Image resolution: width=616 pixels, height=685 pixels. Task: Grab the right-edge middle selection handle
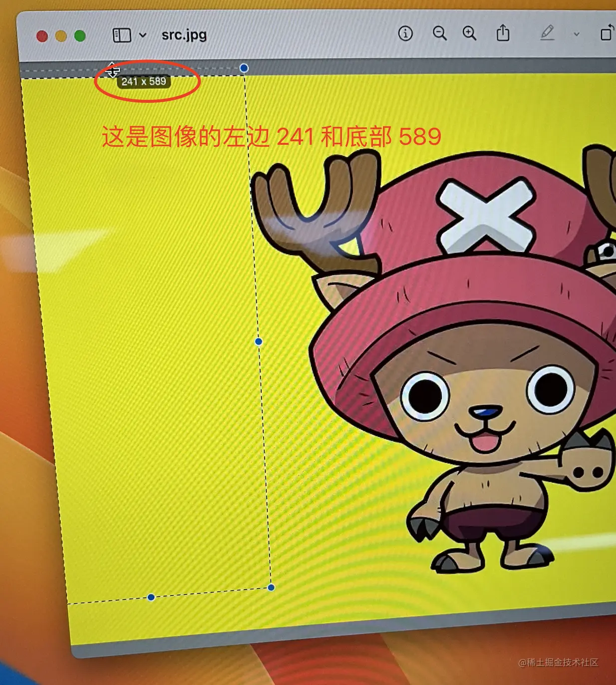coord(259,342)
